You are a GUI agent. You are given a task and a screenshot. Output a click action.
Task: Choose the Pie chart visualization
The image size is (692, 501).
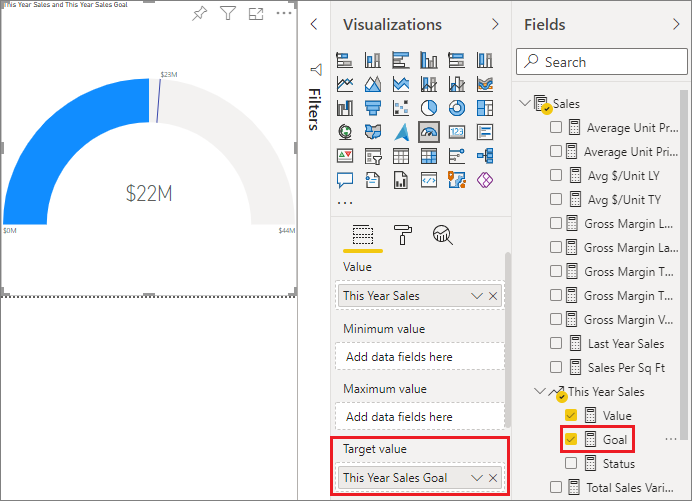[429, 108]
